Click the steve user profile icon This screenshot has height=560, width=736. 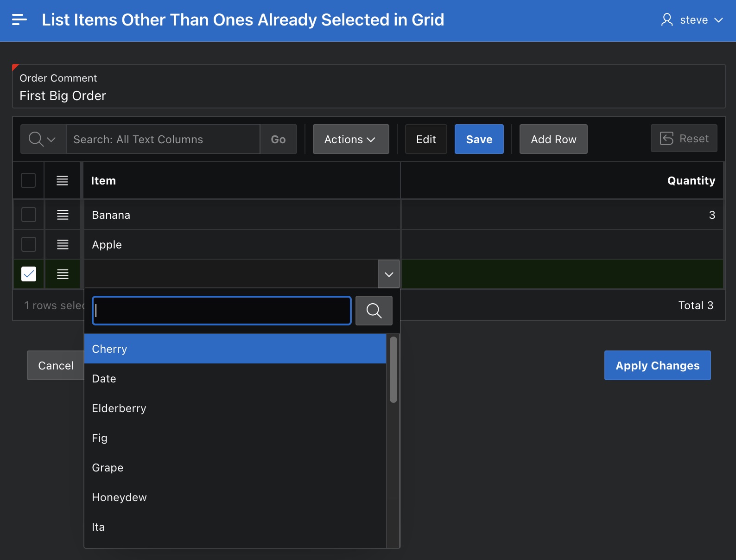tap(666, 20)
